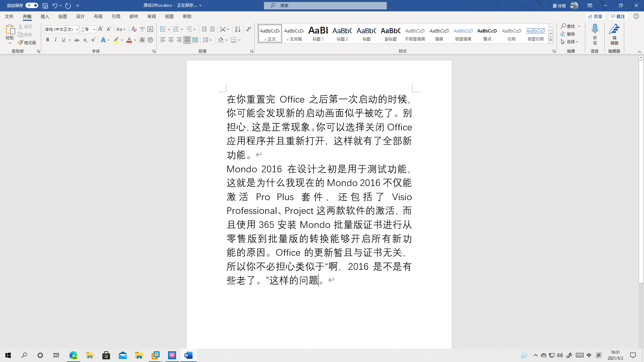The image size is (644, 362).
Task: Click the Redo icon
Action: (x=68, y=5)
